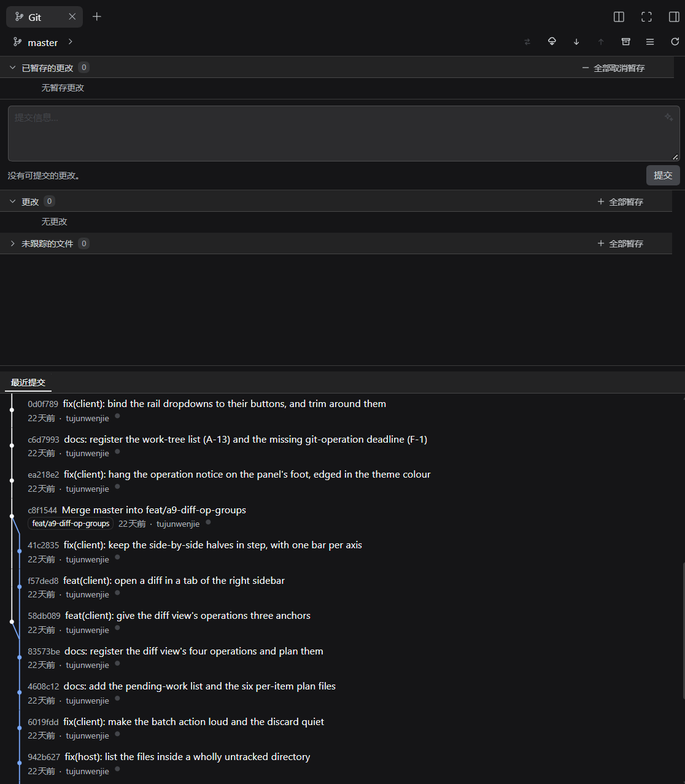Toggle the split layout icon in the top bar
Screen dimensions: 685x784
[619, 17]
